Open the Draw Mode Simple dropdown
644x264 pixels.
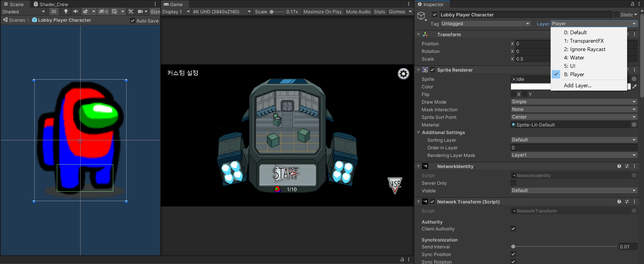click(x=574, y=102)
